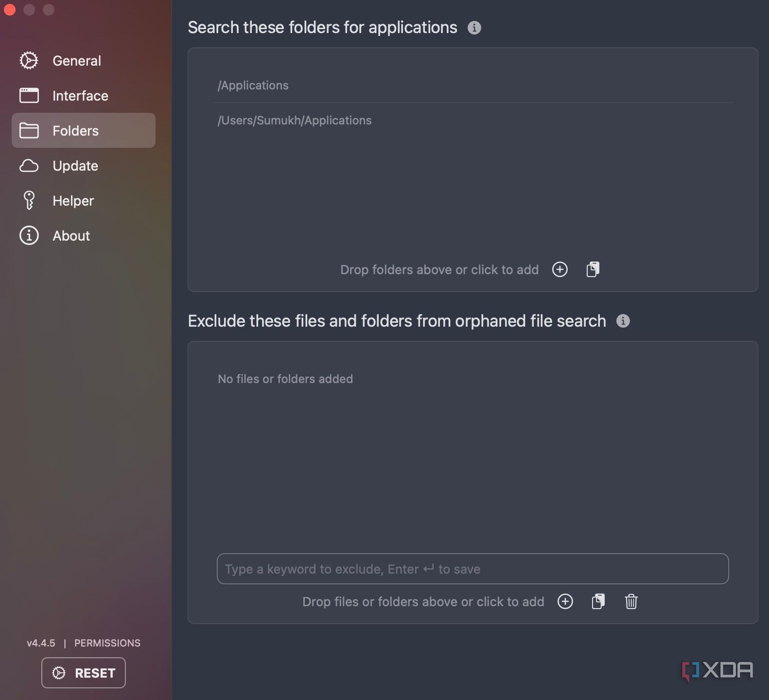
Task: Delete exclusions with the trash icon
Action: (x=631, y=601)
